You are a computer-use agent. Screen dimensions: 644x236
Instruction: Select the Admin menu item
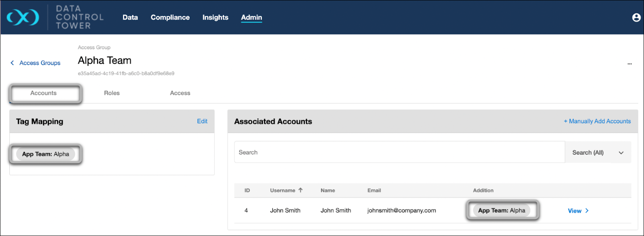pos(251,17)
